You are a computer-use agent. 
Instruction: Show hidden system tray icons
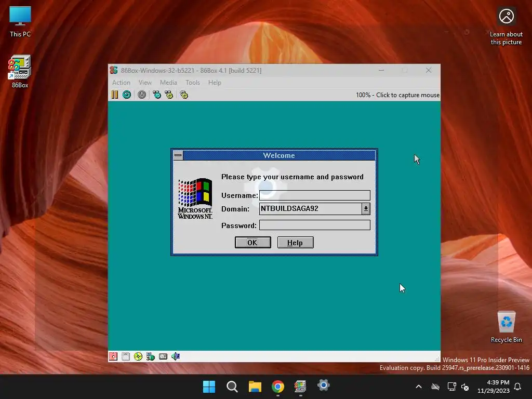coord(419,387)
